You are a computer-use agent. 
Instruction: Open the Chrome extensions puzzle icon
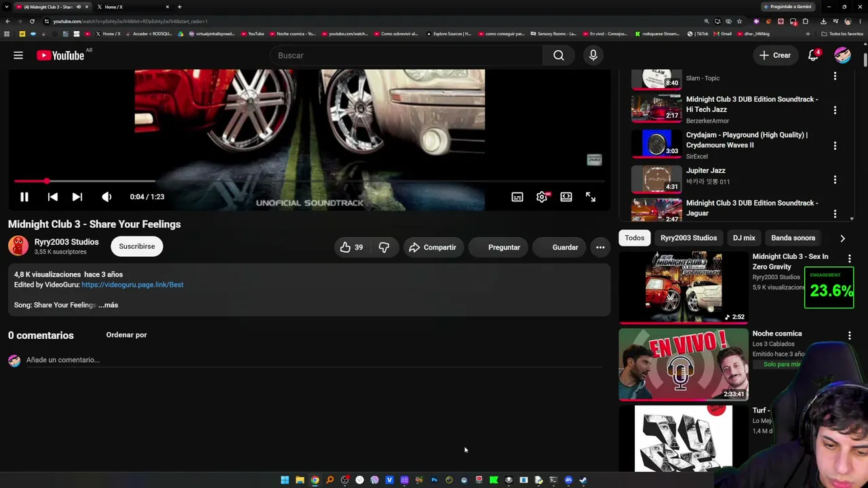point(806,21)
